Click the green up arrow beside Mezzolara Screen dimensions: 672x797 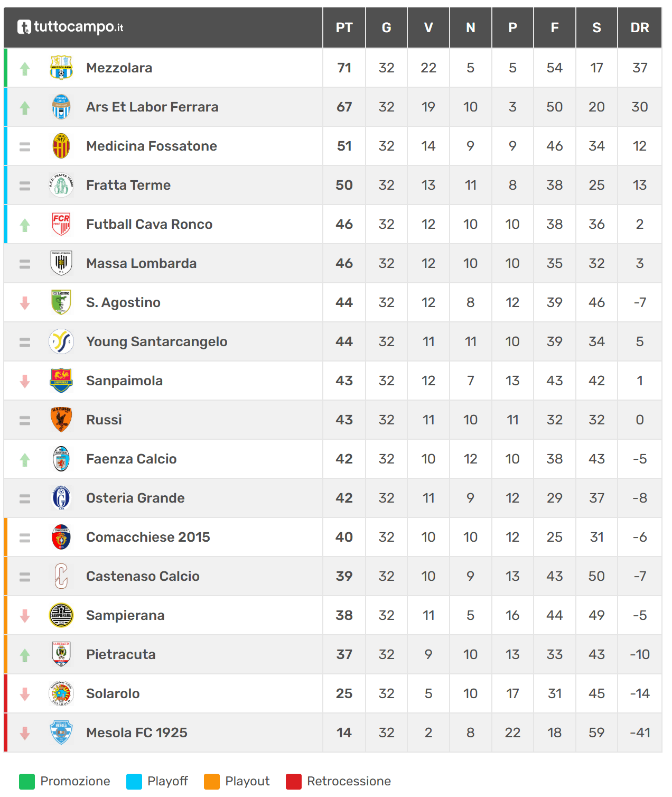[x=25, y=69]
